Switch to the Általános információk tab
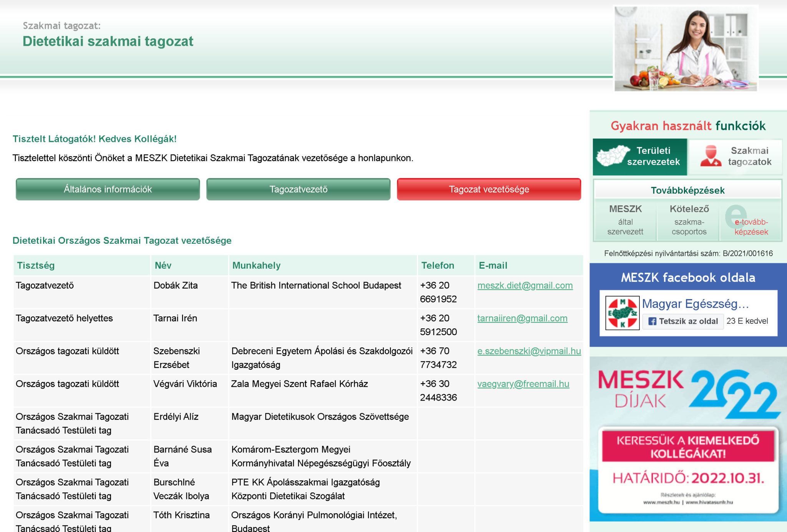The width and height of the screenshot is (787, 532). click(108, 190)
